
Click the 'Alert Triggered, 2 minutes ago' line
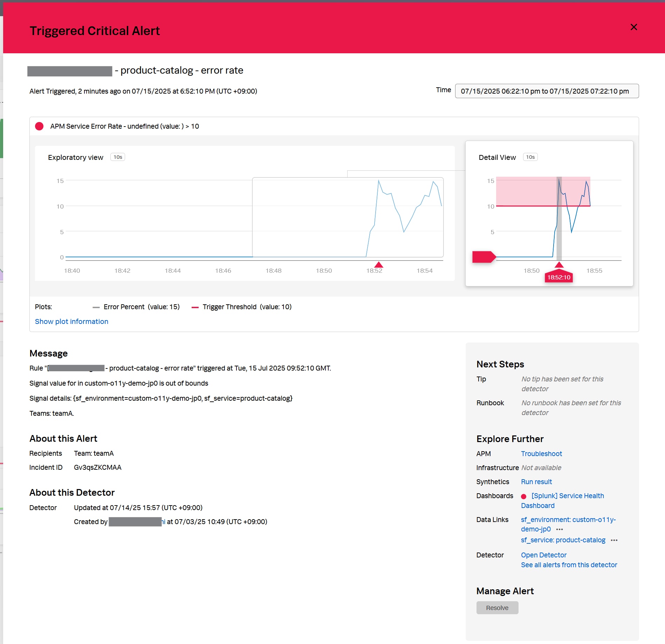click(143, 91)
